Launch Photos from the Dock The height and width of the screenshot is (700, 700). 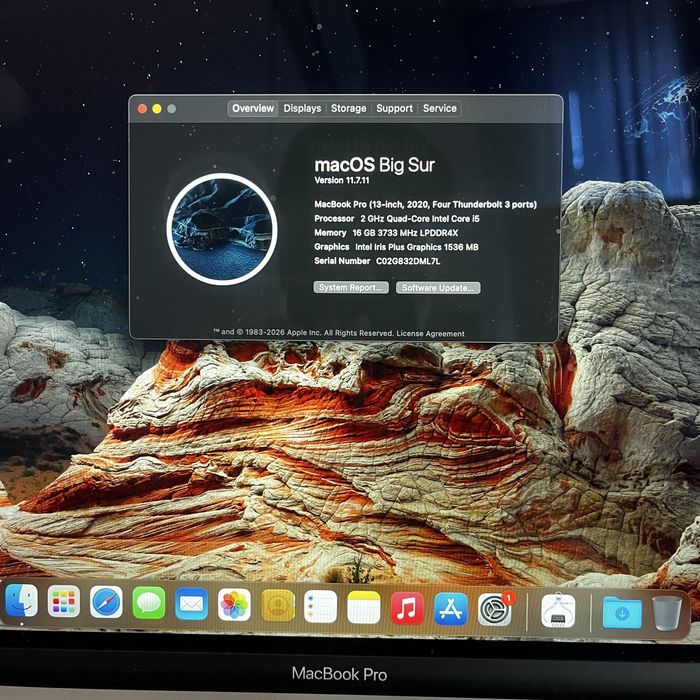click(234, 605)
